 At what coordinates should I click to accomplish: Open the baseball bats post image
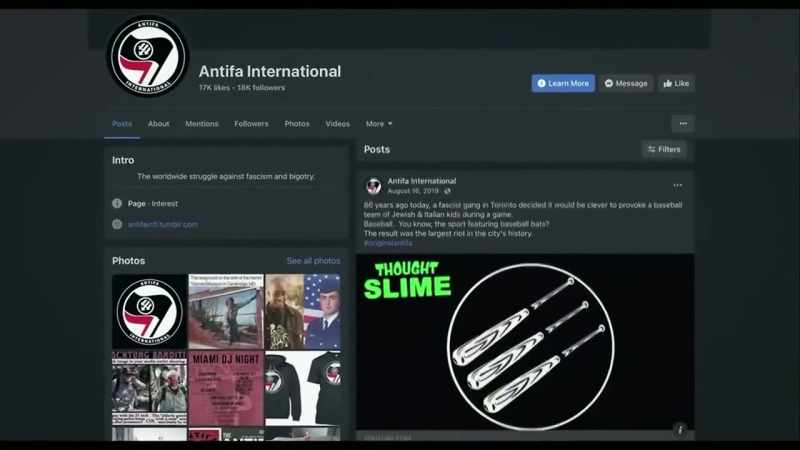[525, 342]
